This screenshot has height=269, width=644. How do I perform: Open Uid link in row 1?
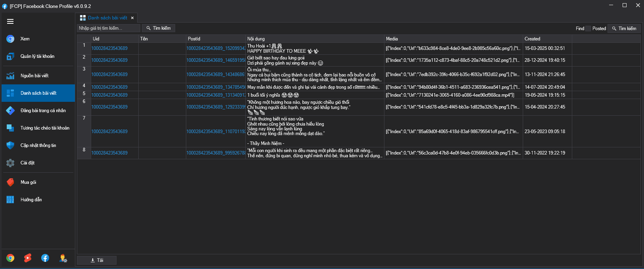pos(110,48)
